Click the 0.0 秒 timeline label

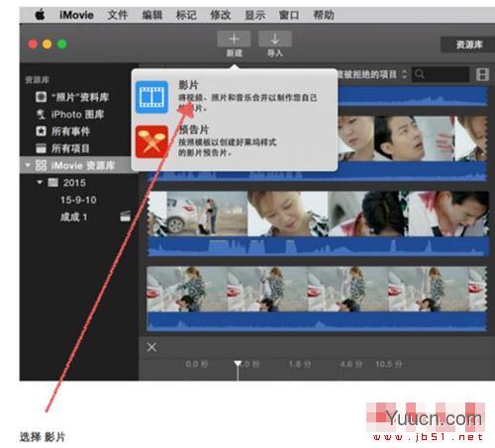(x=197, y=364)
